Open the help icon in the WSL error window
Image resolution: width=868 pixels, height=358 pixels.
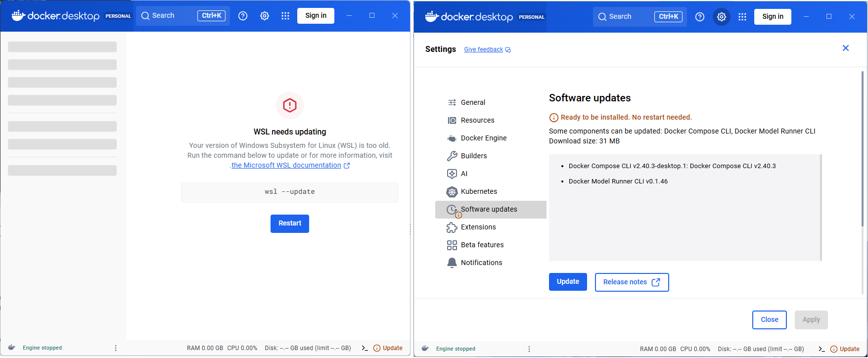[243, 16]
